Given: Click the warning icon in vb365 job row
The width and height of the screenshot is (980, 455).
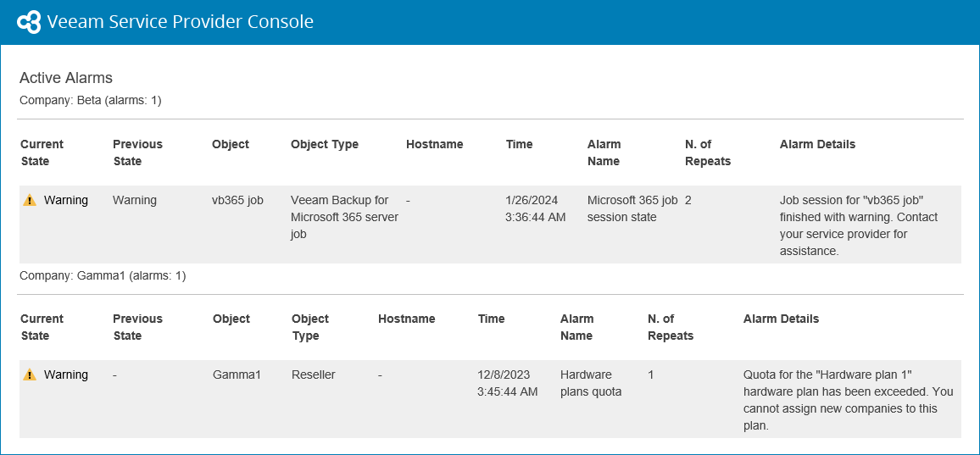Looking at the screenshot, I should (30, 201).
